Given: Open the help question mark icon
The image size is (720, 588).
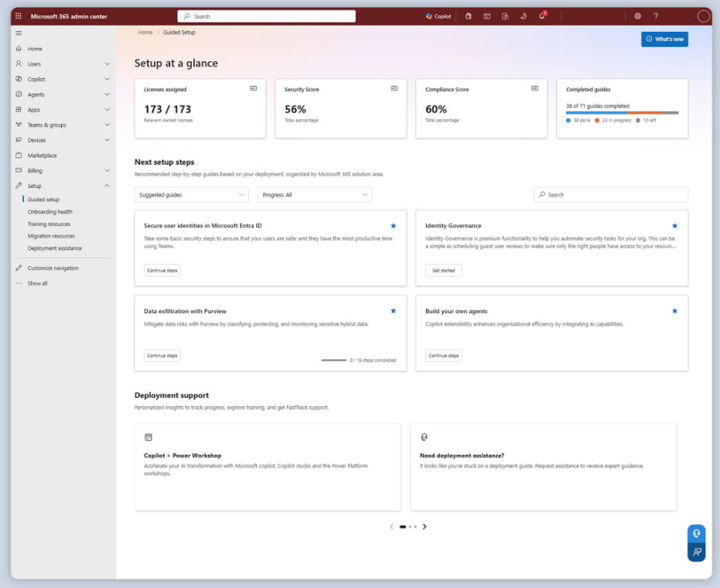Looking at the screenshot, I should point(656,16).
